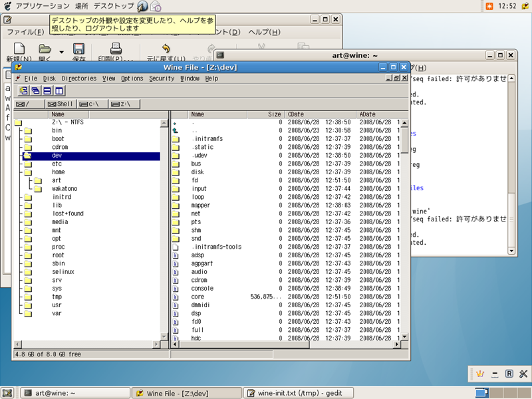Select the wakatono folder in tree
Screen dimensions: 532x399
click(x=65, y=189)
